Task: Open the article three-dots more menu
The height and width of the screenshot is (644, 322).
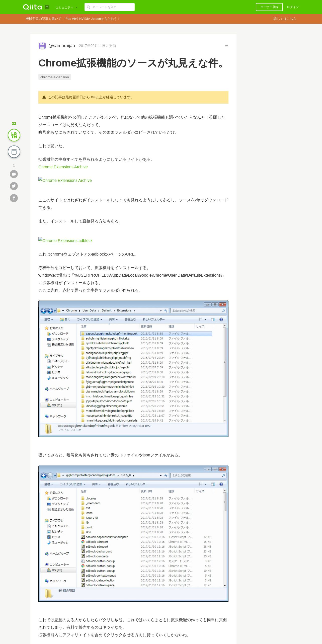Action: [226, 46]
